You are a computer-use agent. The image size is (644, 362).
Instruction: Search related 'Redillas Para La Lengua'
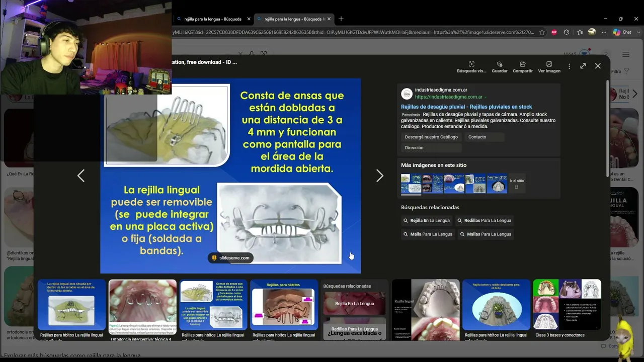click(485, 220)
